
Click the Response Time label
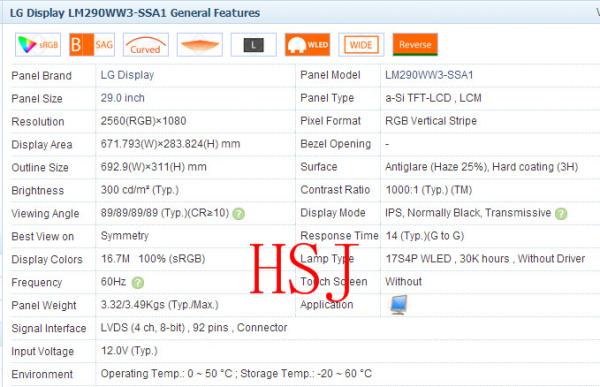pyautogui.click(x=339, y=236)
